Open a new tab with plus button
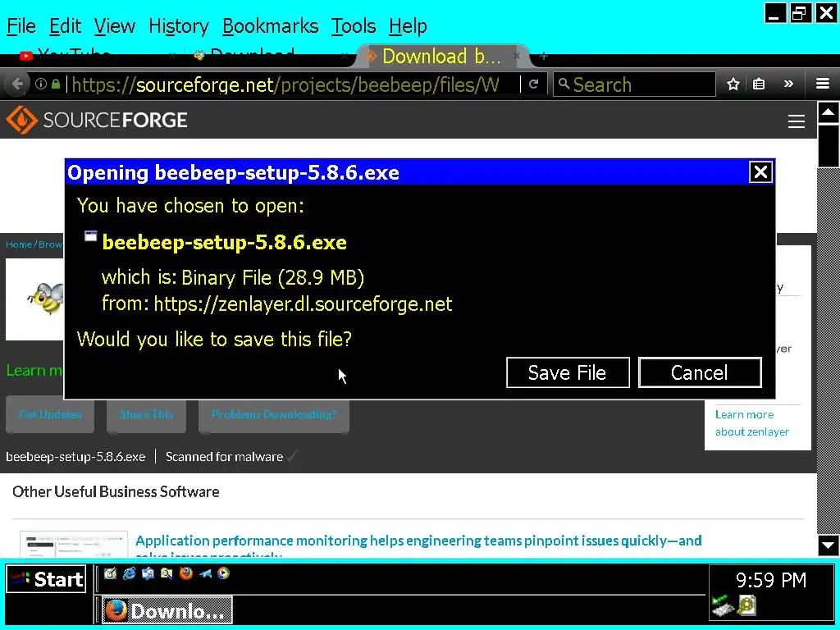The width and height of the screenshot is (840, 630). pos(544,56)
